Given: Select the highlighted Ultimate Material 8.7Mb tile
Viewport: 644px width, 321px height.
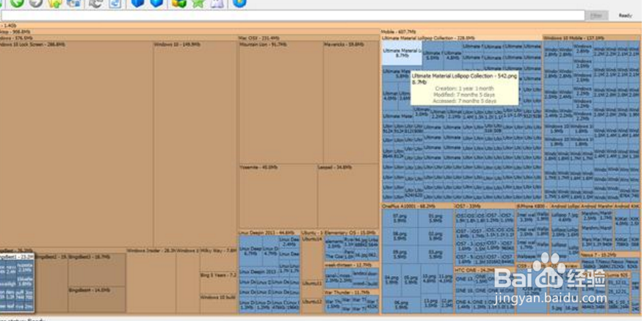Looking at the screenshot, I should point(402,53).
